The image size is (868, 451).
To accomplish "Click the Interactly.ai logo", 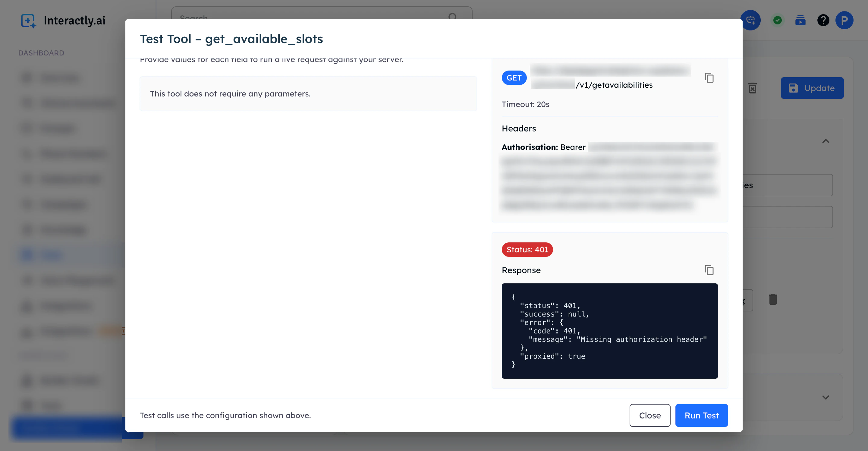I will [x=63, y=21].
